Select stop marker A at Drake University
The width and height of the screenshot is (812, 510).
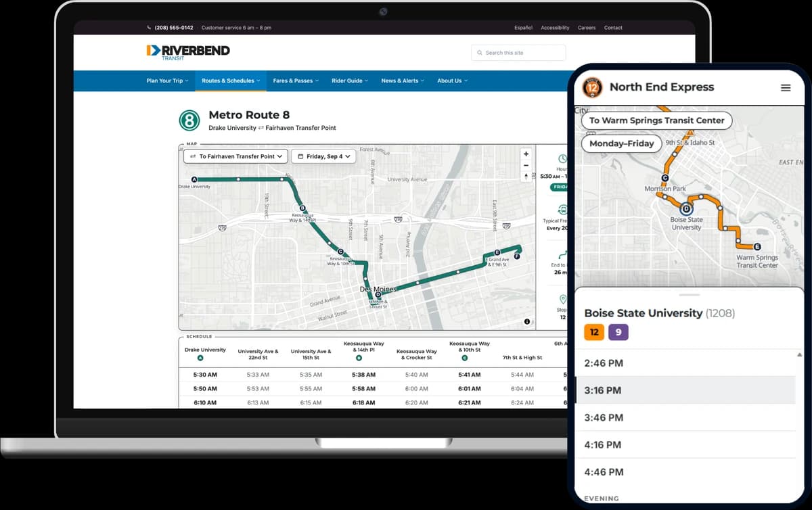click(194, 179)
